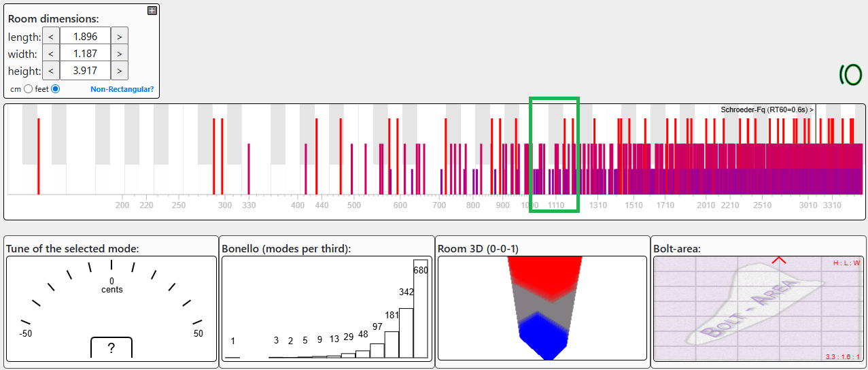Click the width value field 1.187

(x=85, y=54)
